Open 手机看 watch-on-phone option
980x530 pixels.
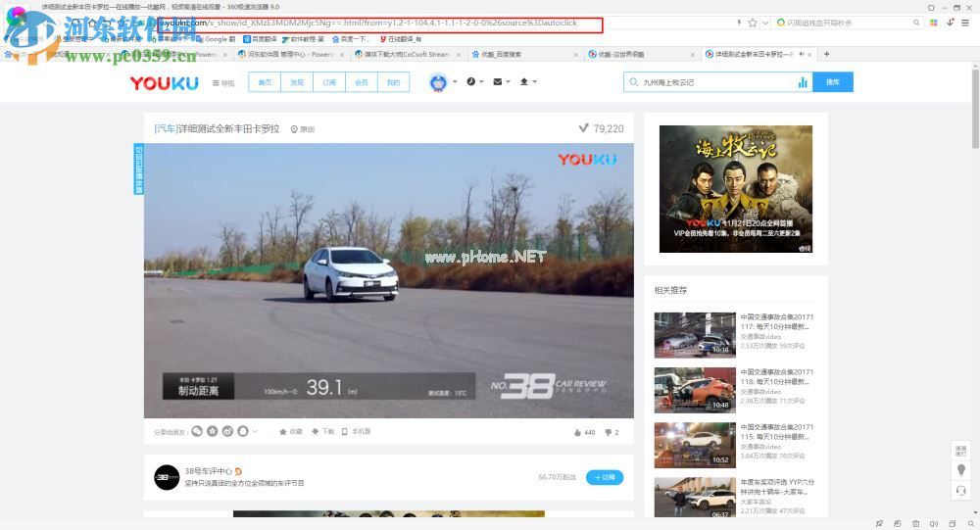pyautogui.click(x=357, y=431)
